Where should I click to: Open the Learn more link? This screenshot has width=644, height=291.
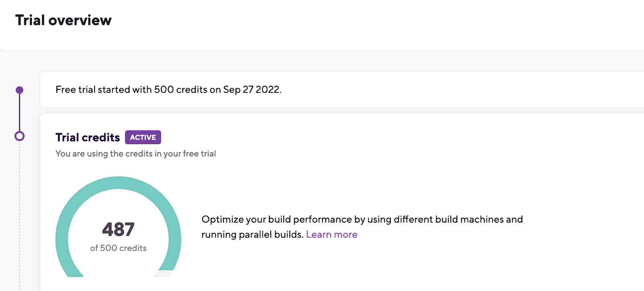[331, 235]
